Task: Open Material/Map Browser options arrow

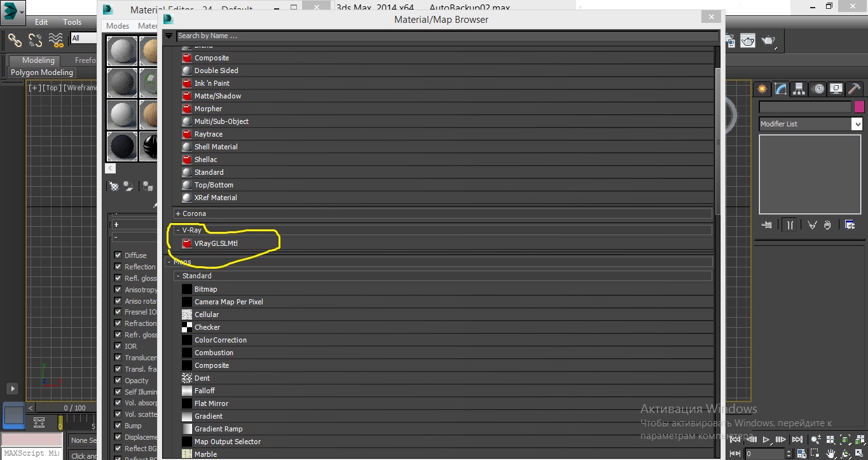Action: 169,36
